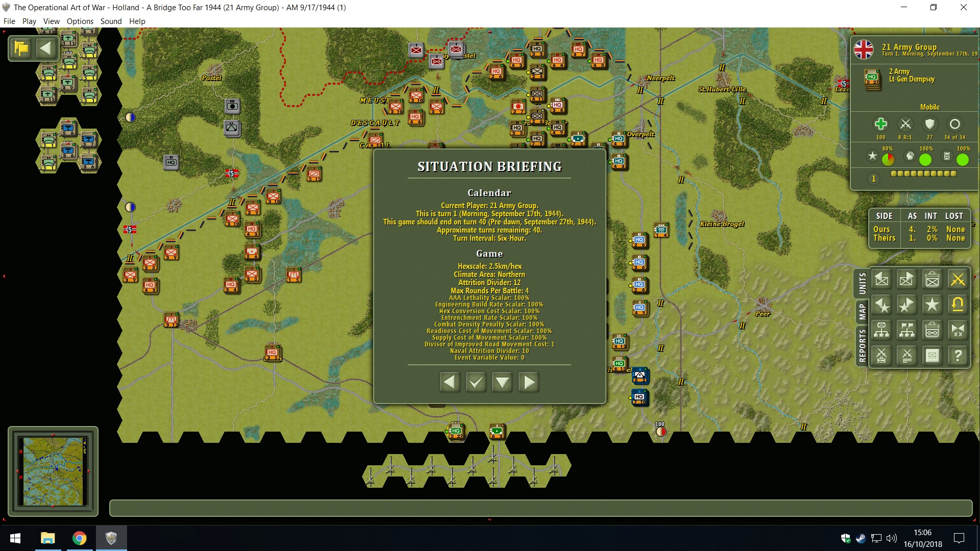This screenshot has width=980, height=551.
Task: Click the next star formation icon
Action: [x=907, y=305]
